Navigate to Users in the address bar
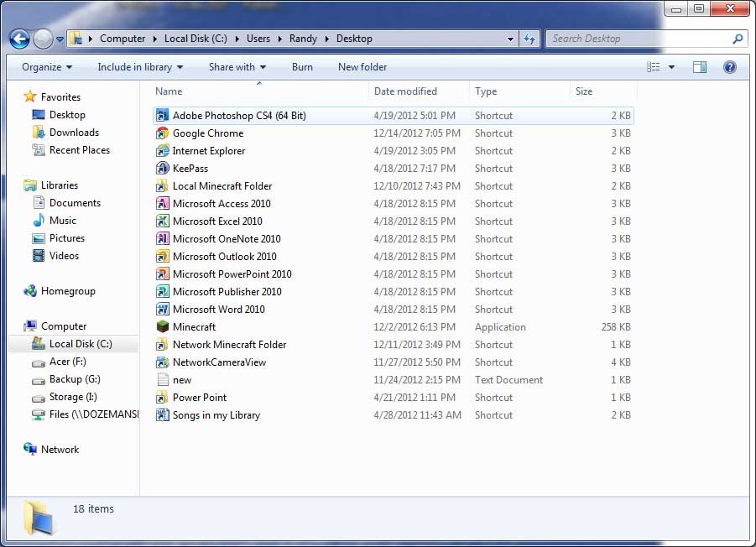Image resolution: width=756 pixels, height=547 pixels. click(x=258, y=39)
